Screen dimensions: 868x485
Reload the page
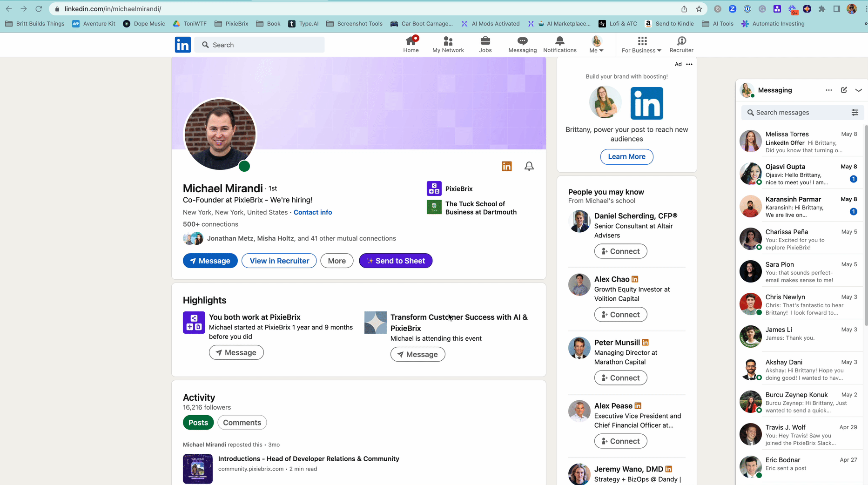click(x=39, y=9)
